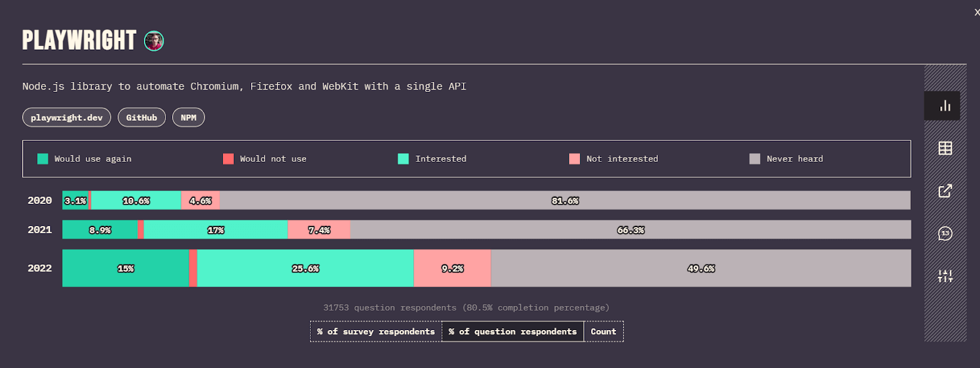Screen dimensions: 980x368
Task: Click the Playwright avatar next to title
Action: coord(154,41)
